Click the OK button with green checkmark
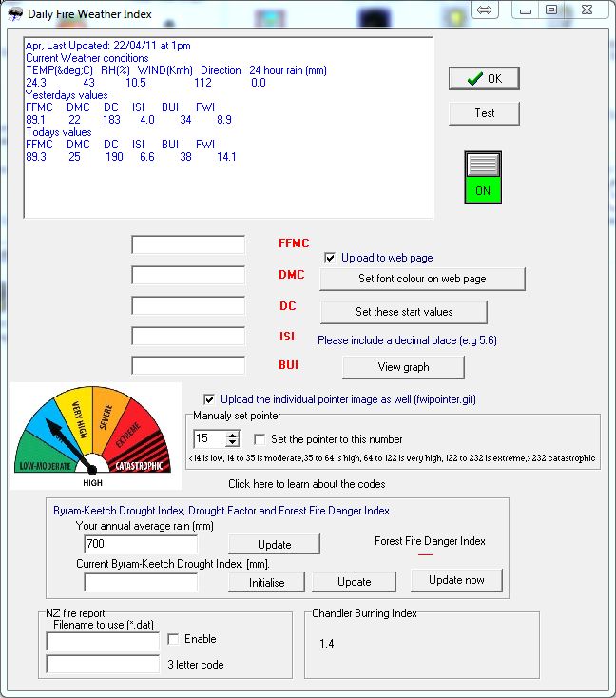Screen dimensions: 616x698 pos(484,78)
